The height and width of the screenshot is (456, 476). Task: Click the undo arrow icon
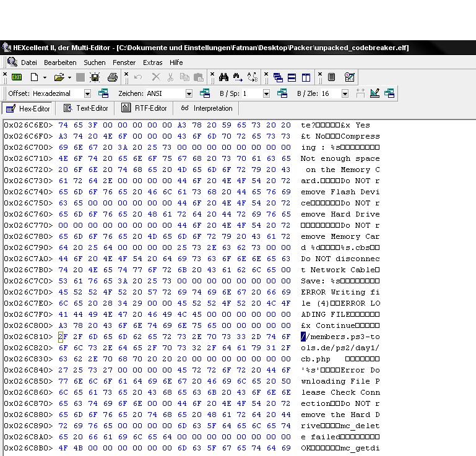[138, 77]
